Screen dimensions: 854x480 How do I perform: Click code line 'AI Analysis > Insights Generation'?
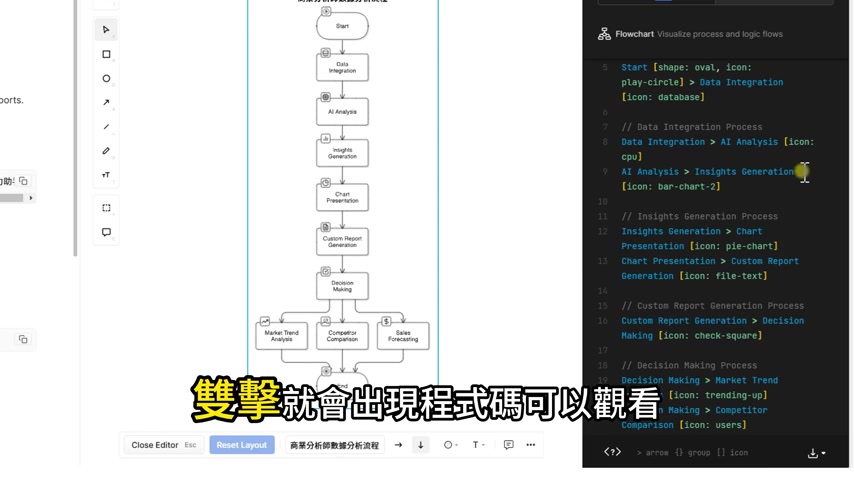[707, 172]
